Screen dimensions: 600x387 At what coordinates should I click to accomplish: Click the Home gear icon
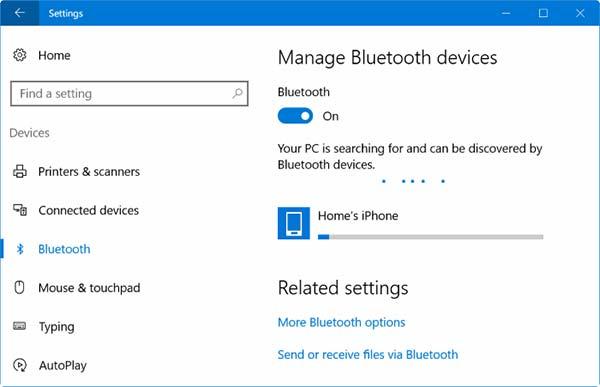point(20,55)
